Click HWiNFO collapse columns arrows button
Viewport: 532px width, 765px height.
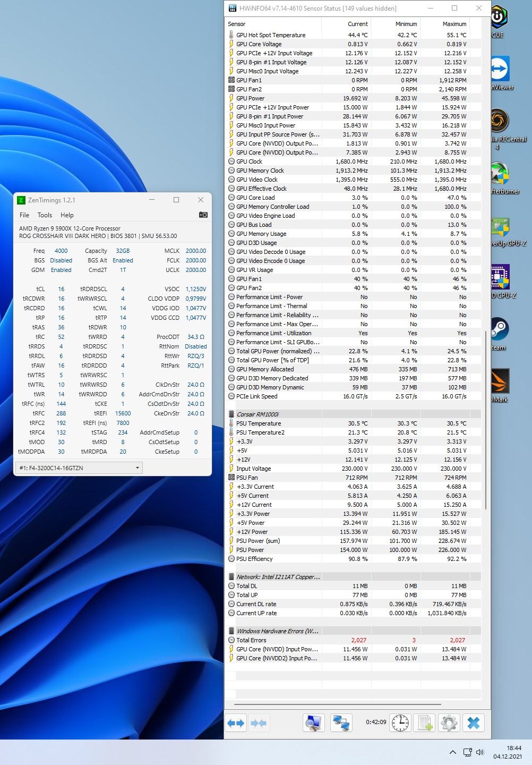click(258, 723)
